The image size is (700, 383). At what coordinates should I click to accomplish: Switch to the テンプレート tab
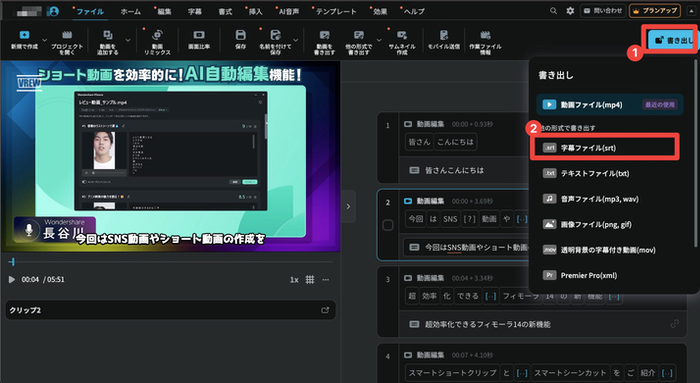(336, 12)
